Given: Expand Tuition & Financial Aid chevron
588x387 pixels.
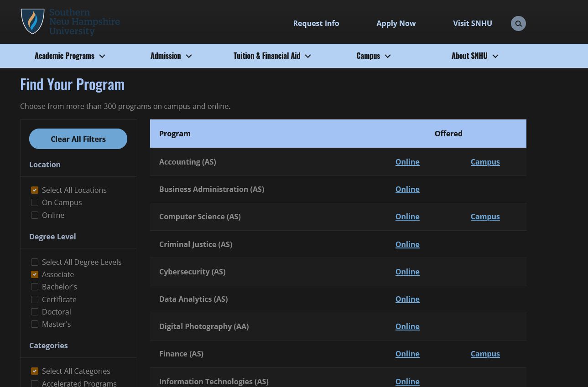Looking at the screenshot, I should point(308,56).
